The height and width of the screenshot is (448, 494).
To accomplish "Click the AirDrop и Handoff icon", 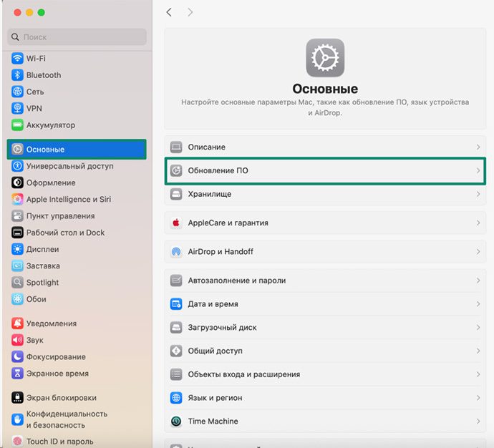I will [x=176, y=251].
